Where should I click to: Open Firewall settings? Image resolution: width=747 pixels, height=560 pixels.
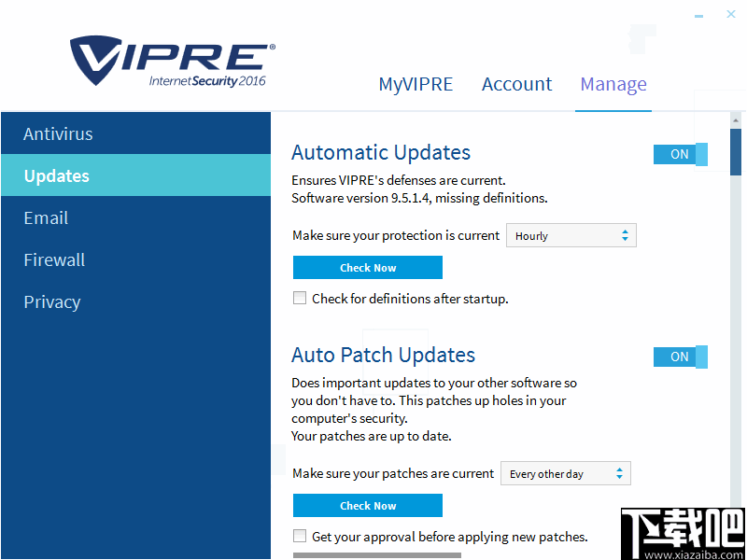[x=54, y=259]
